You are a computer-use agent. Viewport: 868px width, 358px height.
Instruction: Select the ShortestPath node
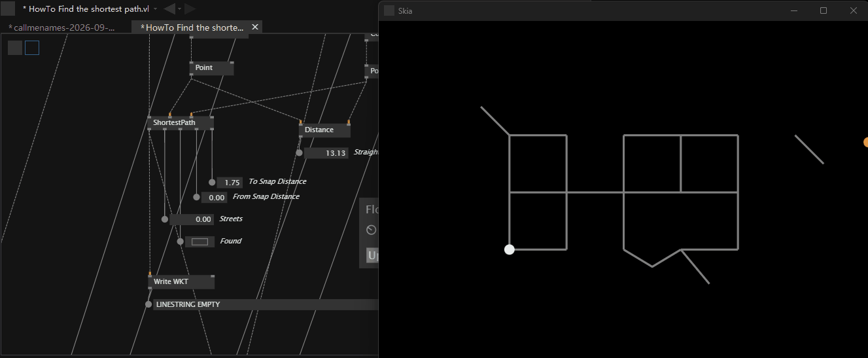181,122
